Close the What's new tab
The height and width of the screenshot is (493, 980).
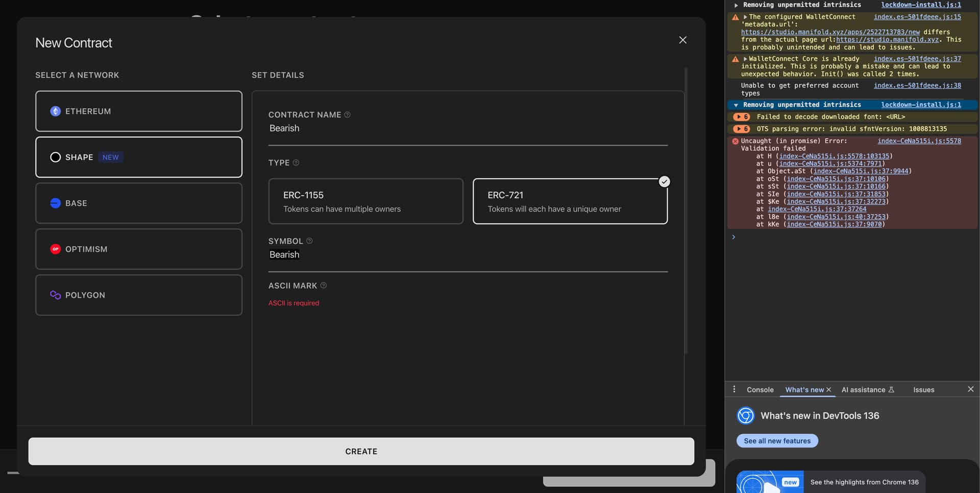(x=828, y=390)
